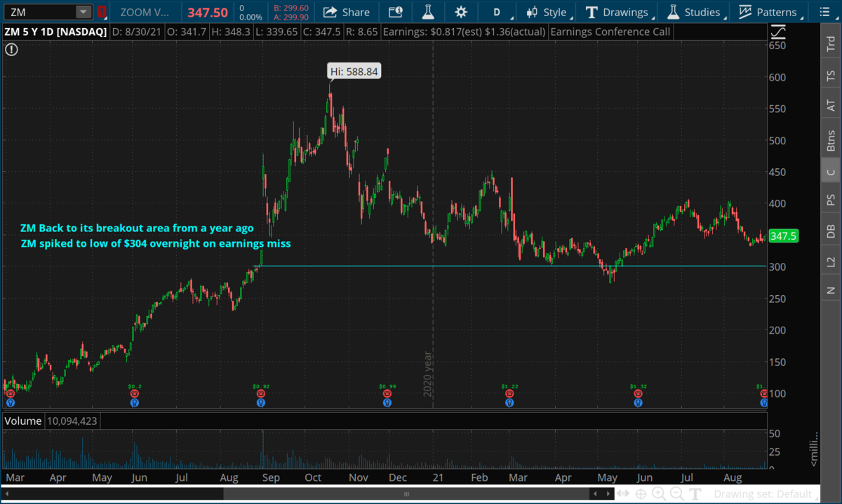Open the list options icon at toolbar end
This screenshot has width=842, height=504.
point(824,12)
